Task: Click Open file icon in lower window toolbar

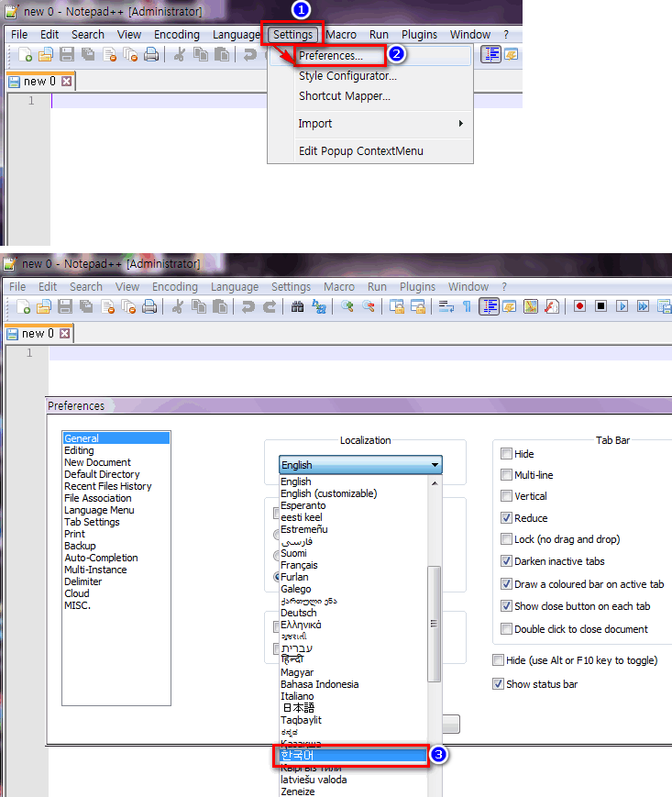Action: pos(44,306)
